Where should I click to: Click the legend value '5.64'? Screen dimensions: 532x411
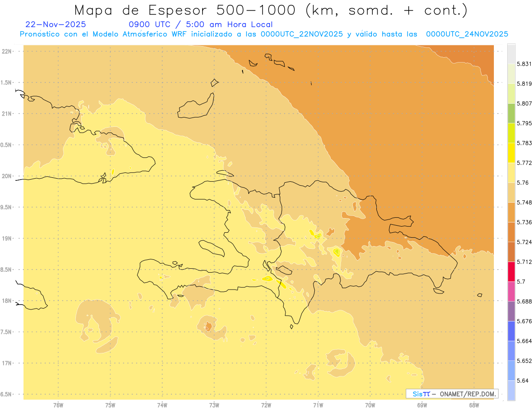tap(523, 381)
